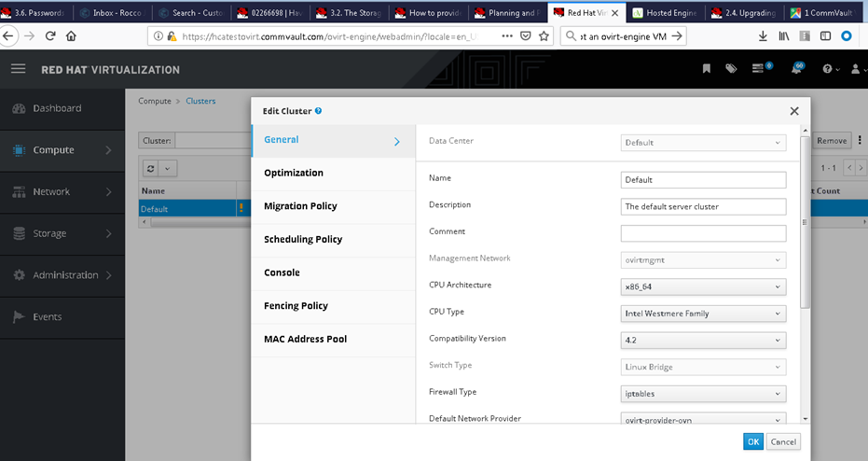868x461 pixels.
Task: Click the bookmarks icon in header
Action: [707, 69]
